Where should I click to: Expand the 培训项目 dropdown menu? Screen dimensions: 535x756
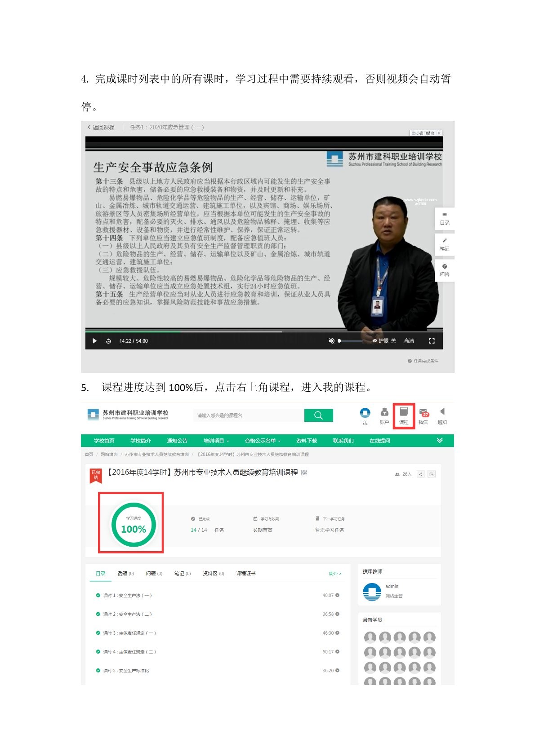click(x=216, y=441)
